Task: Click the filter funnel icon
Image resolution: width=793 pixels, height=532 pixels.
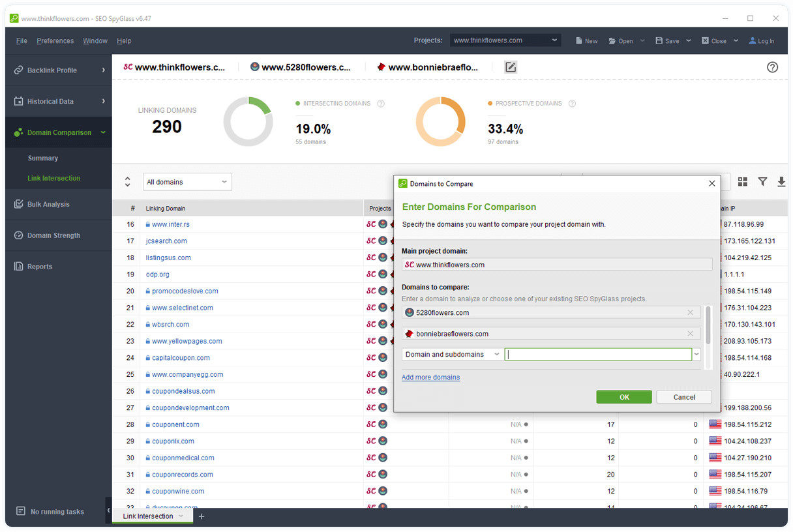Action: click(762, 182)
